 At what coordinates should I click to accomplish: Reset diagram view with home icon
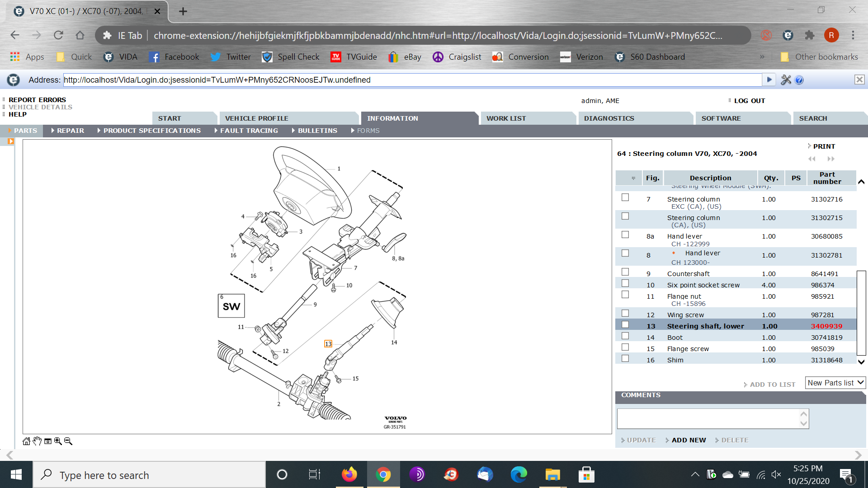26,441
